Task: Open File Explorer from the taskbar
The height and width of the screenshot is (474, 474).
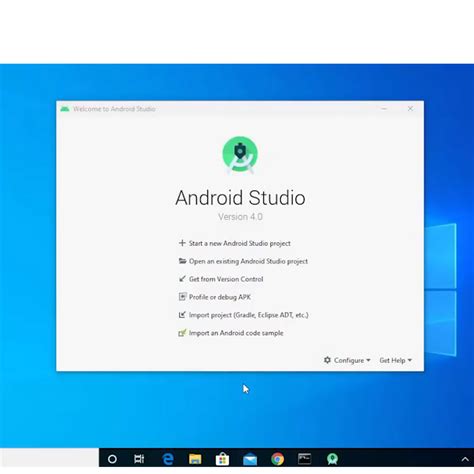Action: click(195, 459)
